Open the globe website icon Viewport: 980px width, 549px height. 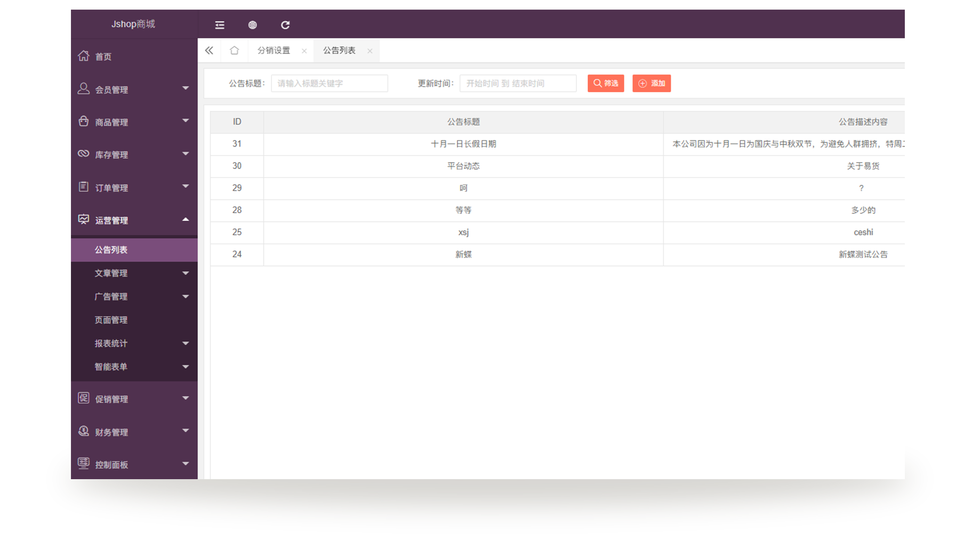[253, 25]
